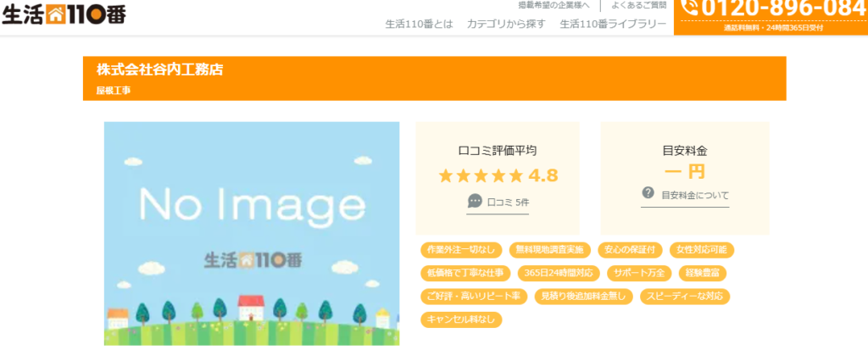Open 生活110番ライブラリー in the navigation menu
This screenshot has height=361, width=868.
(613, 24)
